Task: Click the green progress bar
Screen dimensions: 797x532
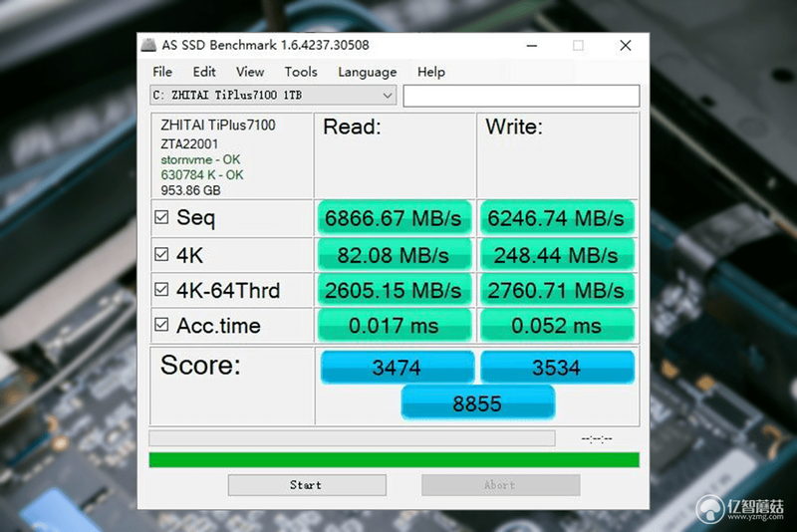Action: click(x=394, y=460)
